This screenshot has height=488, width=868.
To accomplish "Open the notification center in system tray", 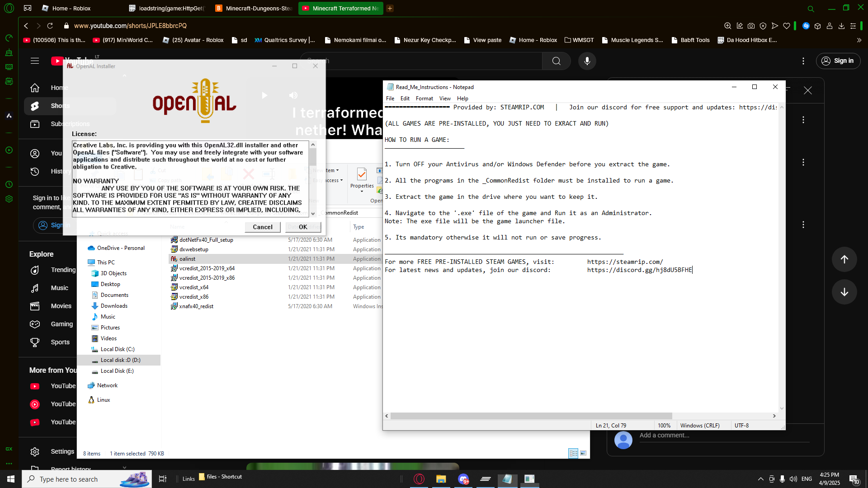I will [854, 479].
